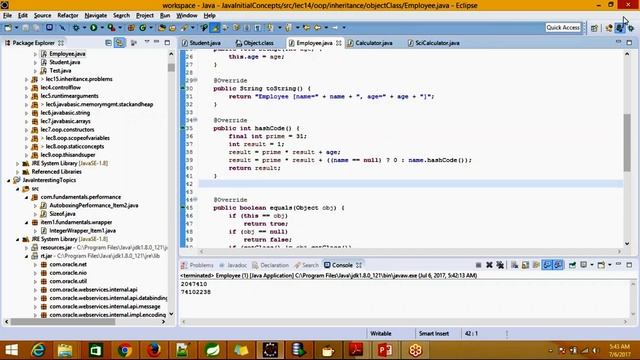Open the Display Selected Console dropdown arrow

(592, 264)
